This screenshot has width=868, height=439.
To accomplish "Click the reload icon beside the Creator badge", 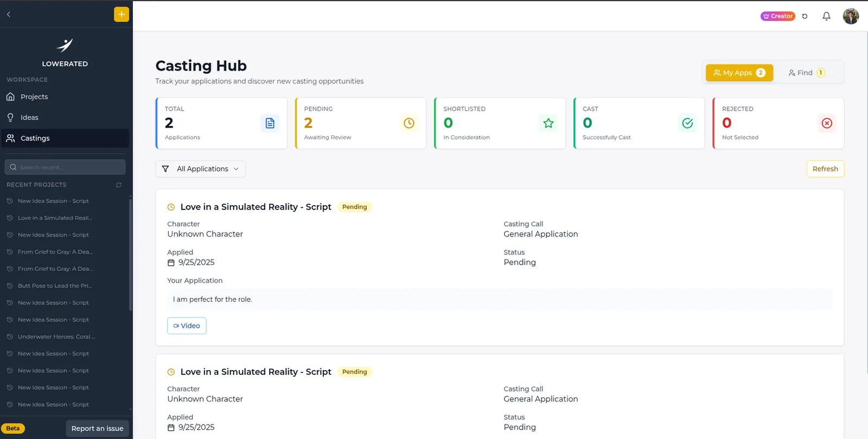I will (805, 16).
